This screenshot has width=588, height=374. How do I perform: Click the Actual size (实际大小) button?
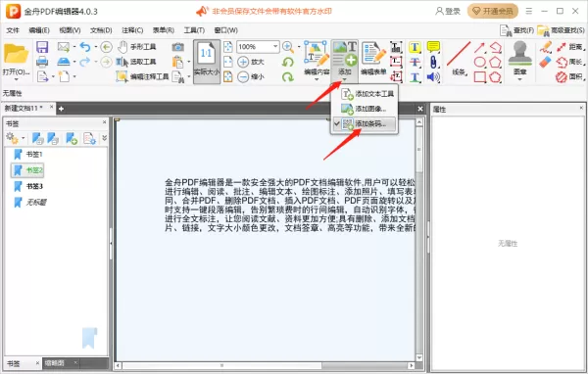pos(207,62)
